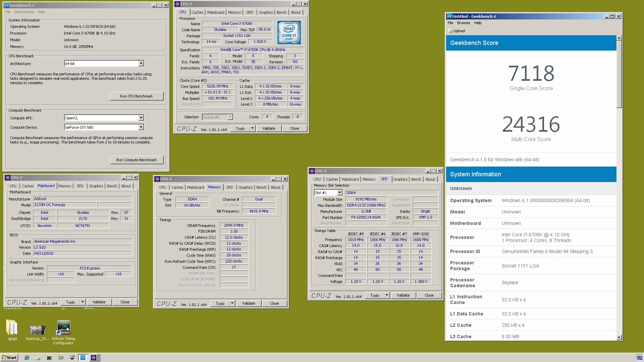
Task: Click the multi-core score 24316
Action: (x=531, y=125)
